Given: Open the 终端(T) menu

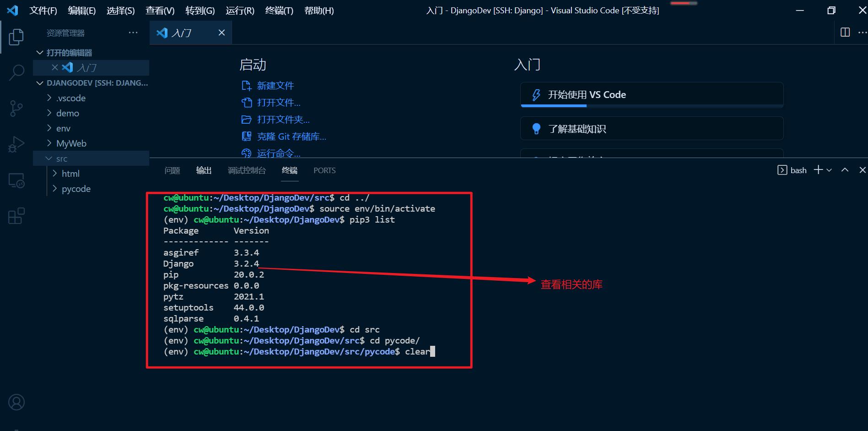Looking at the screenshot, I should point(279,11).
